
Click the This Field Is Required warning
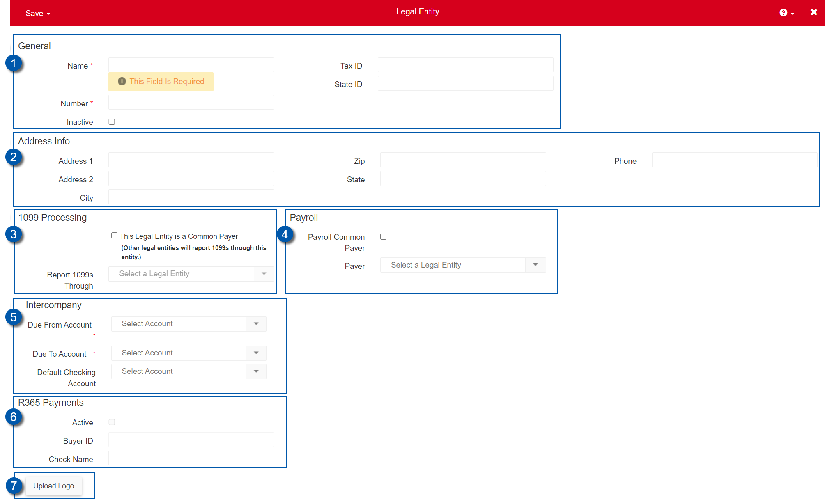click(x=161, y=82)
